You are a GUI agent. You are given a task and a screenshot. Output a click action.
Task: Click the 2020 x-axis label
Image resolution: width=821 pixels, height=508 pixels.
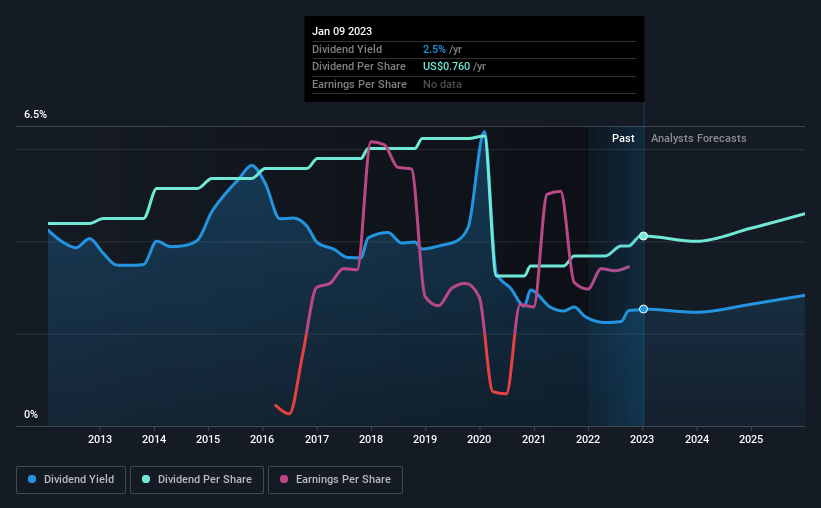click(479, 439)
